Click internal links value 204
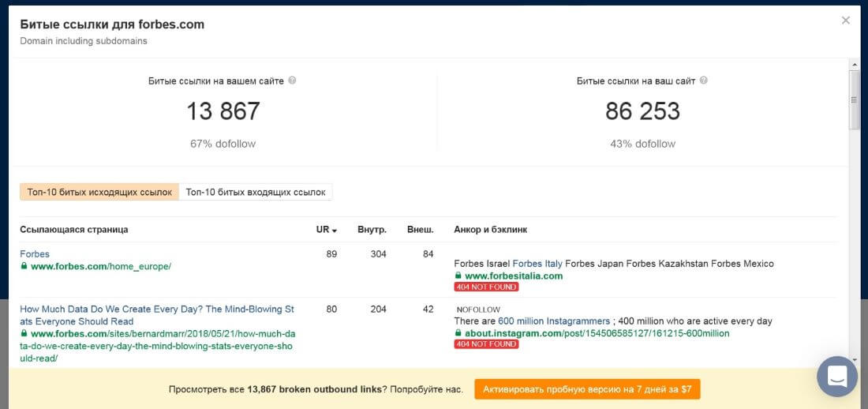868x409 pixels. point(378,309)
